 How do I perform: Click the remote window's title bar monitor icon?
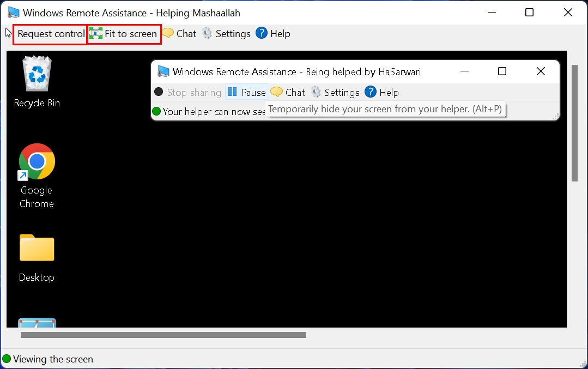(x=163, y=71)
